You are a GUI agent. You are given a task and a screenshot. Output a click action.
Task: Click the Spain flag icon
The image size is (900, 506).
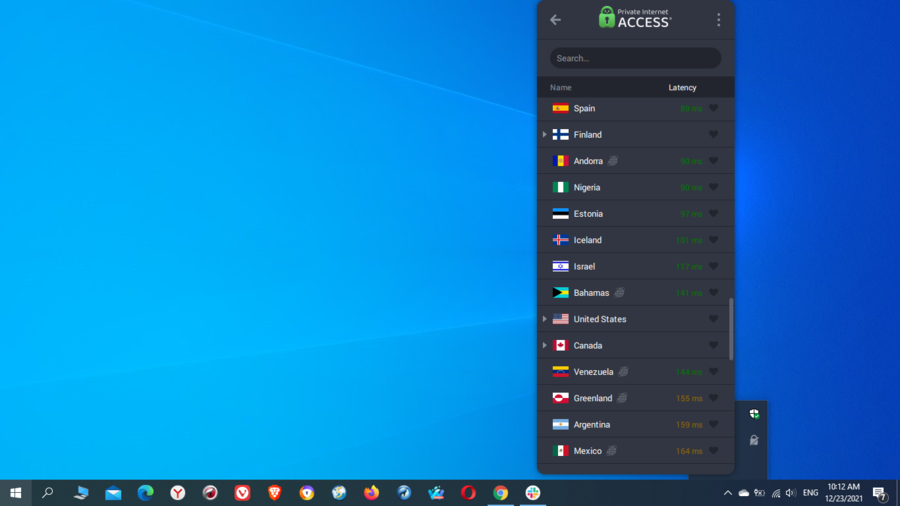click(x=560, y=108)
